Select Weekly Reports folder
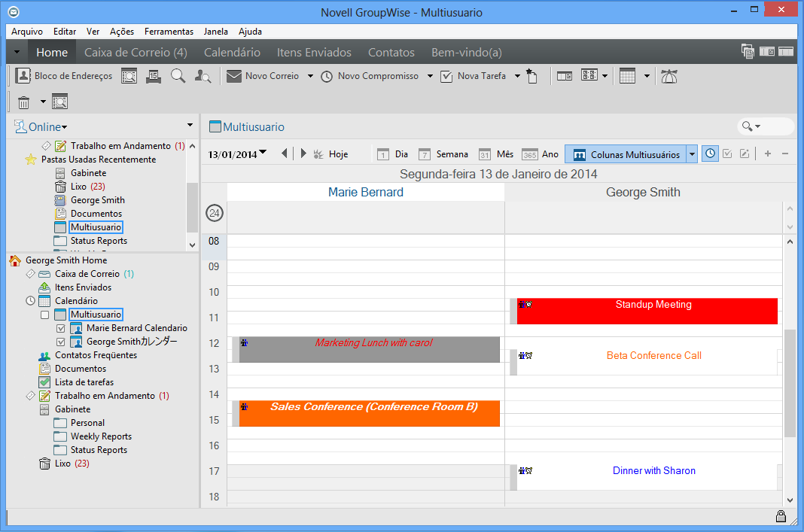 [x=101, y=436]
